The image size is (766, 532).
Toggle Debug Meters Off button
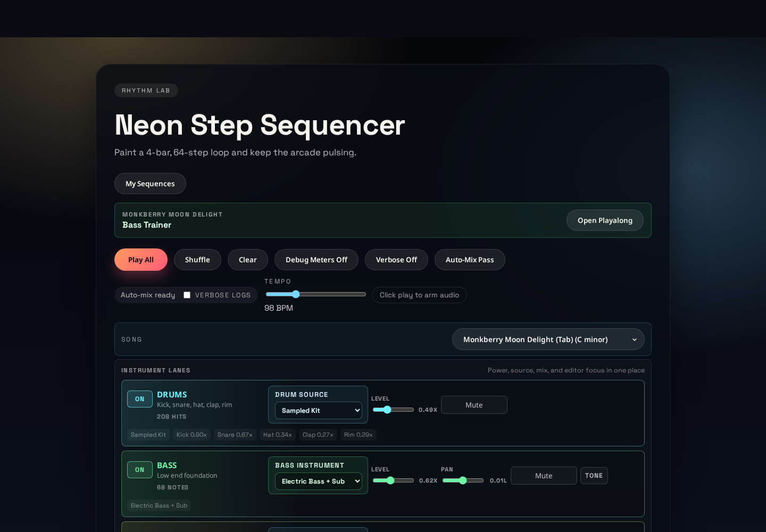click(317, 260)
